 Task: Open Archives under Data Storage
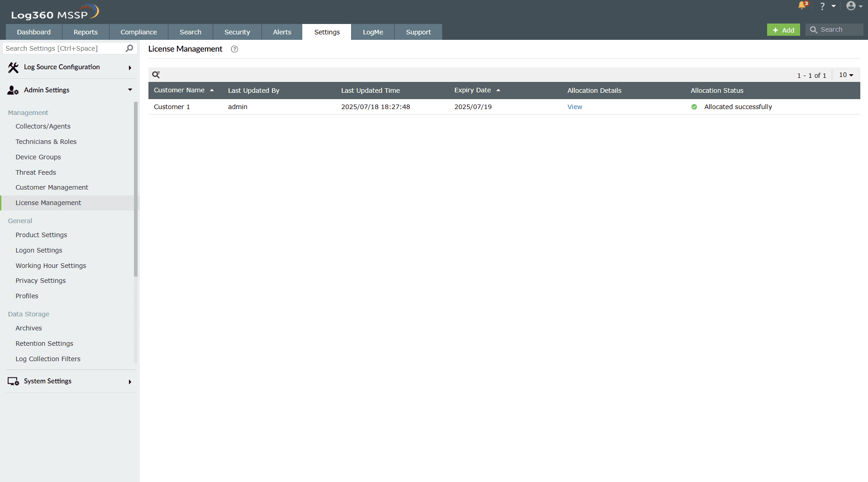click(x=29, y=328)
